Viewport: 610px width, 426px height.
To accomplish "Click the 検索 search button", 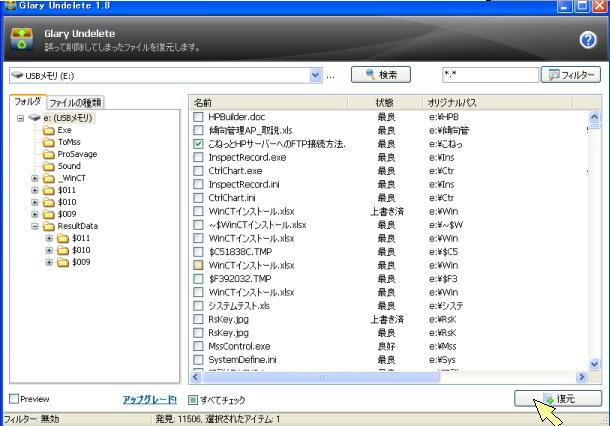I will click(x=380, y=74).
